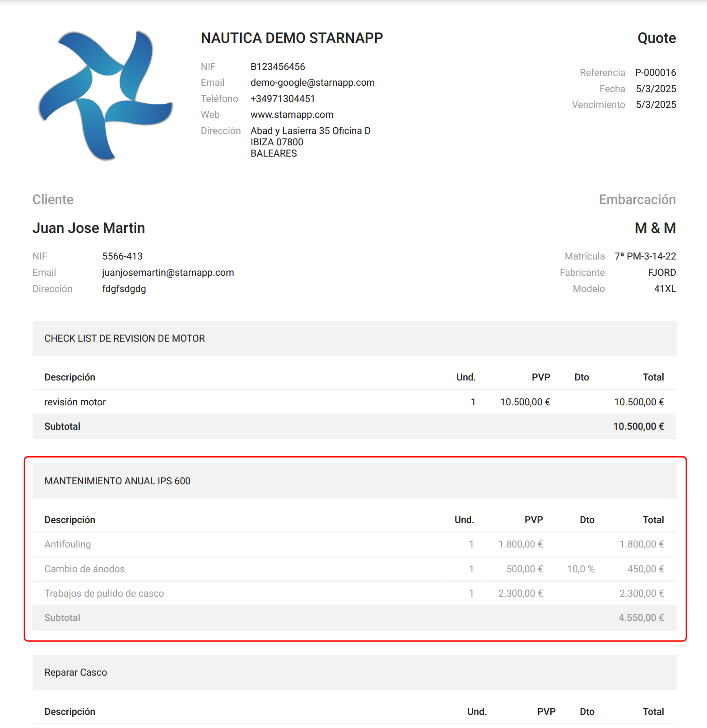This screenshot has width=707, height=728.
Task: Click phone number +34971304451
Action: click(x=283, y=99)
